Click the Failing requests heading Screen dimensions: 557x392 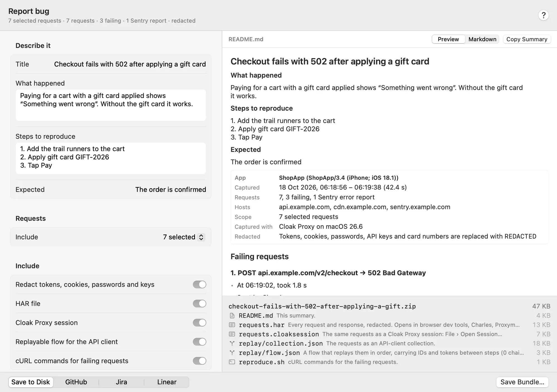[260, 257]
